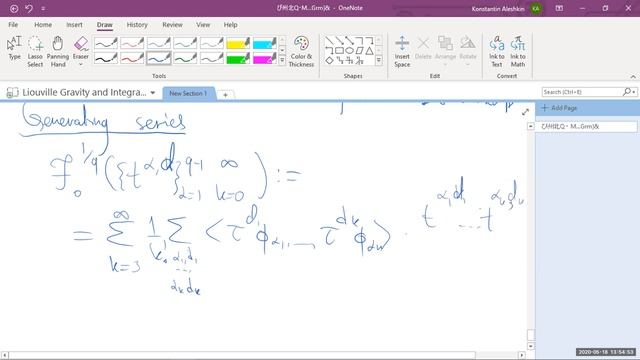Choose the green highlighter

coord(238,58)
